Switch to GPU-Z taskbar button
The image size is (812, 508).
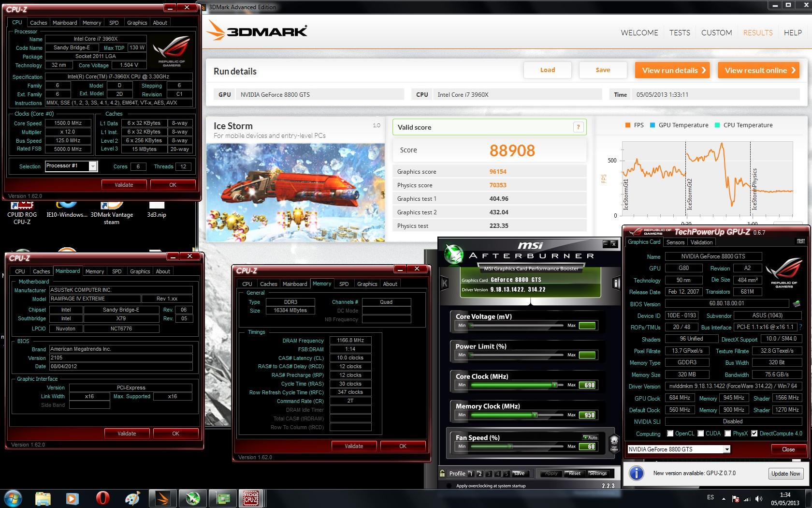click(222, 498)
